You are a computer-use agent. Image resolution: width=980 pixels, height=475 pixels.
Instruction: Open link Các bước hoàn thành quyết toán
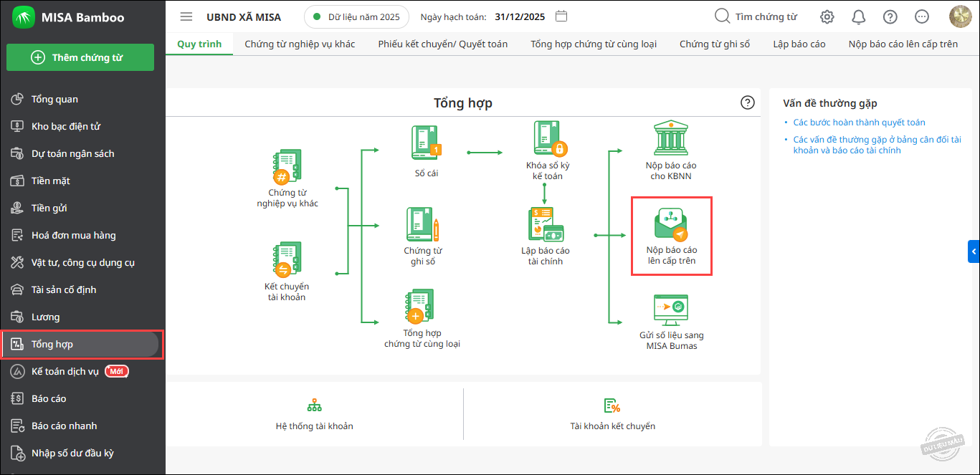click(x=860, y=123)
